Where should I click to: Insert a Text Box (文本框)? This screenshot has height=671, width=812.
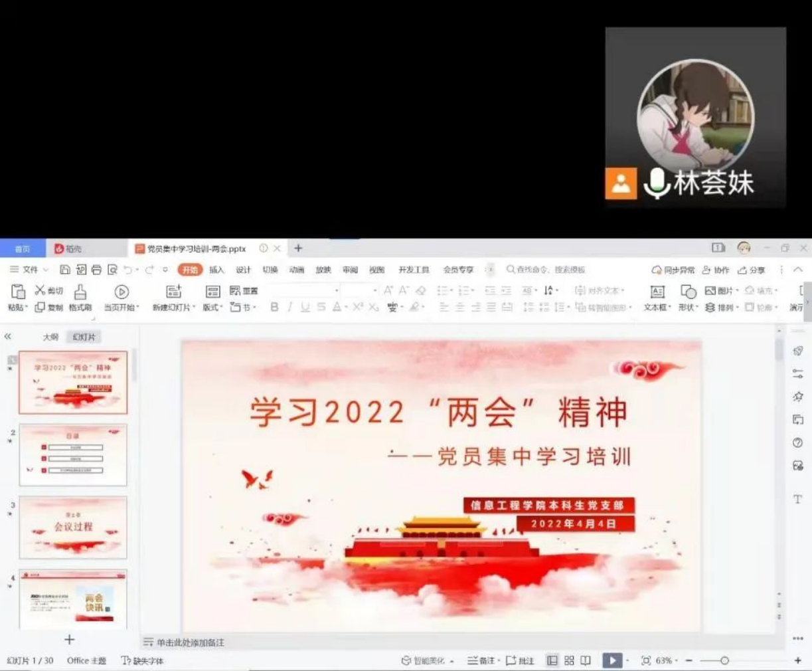point(657,292)
